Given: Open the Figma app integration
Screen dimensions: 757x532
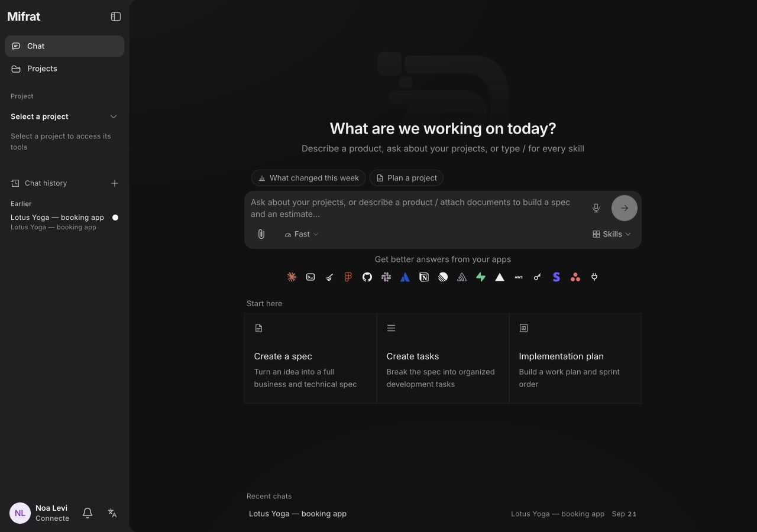Looking at the screenshot, I should (x=348, y=277).
